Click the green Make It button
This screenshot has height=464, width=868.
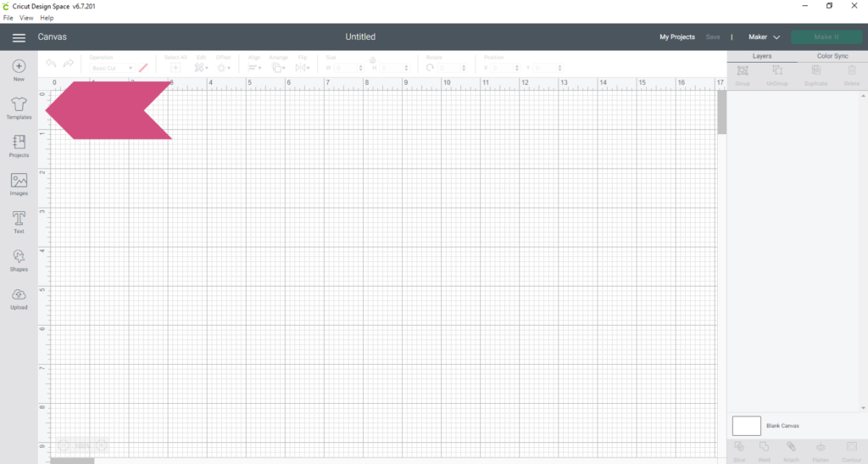826,37
